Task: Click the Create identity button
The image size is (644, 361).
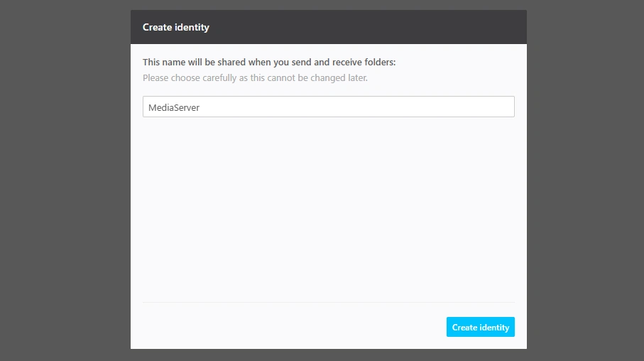Action: (x=480, y=327)
